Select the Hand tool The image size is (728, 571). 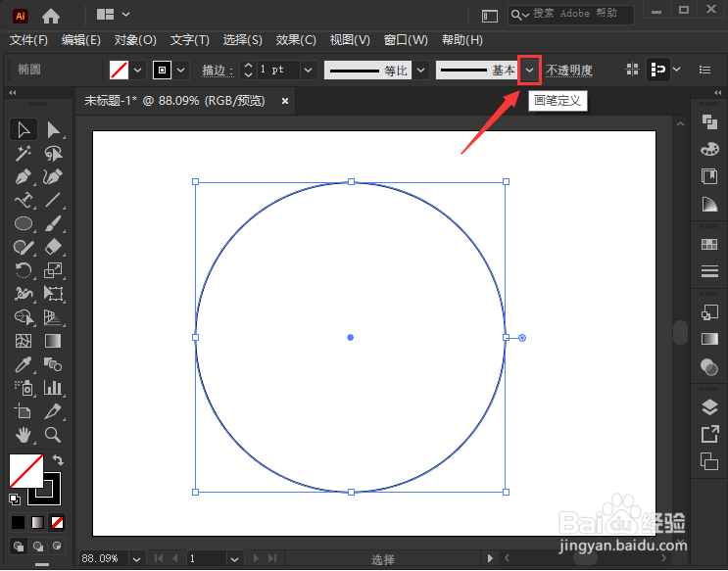click(x=24, y=435)
